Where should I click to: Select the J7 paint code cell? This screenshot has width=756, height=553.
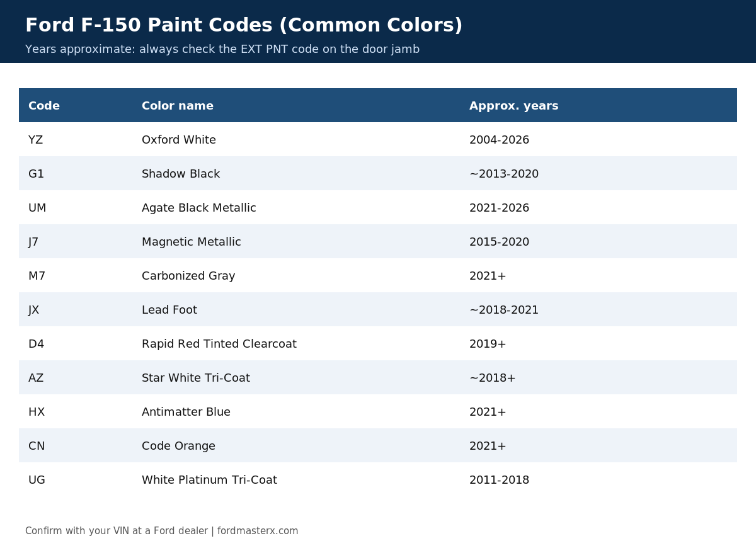click(x=33, y=242)
